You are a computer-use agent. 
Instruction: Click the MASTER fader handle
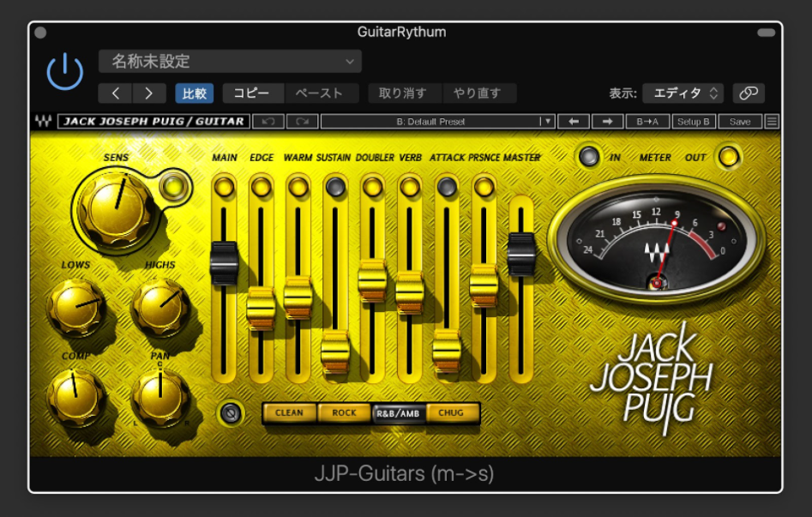point(521,255)
